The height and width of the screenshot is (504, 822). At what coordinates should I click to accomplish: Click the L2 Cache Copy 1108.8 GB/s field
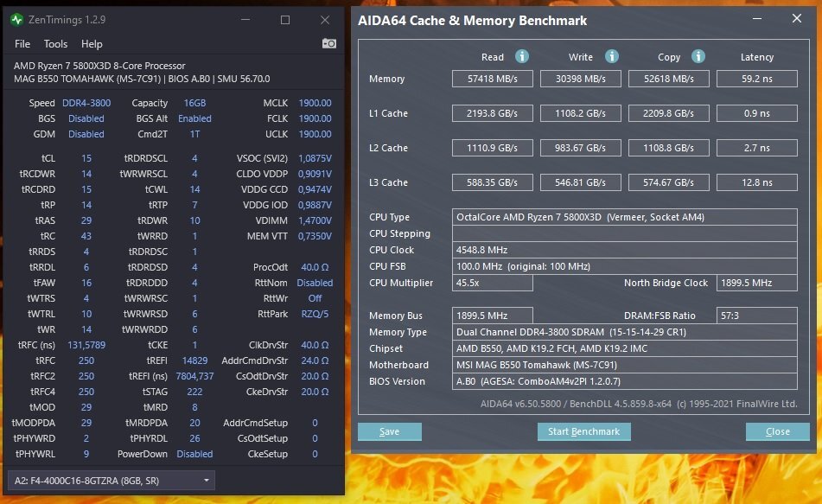[668, 148]
